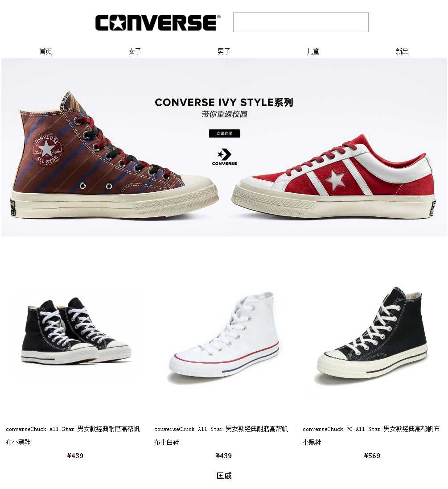Image resolution: width=448 pixels, height=489 pixels.
Task: Click the Chuck 70 小黑鞋 title link
Action: pyautogui.click(x=371, y=435)
